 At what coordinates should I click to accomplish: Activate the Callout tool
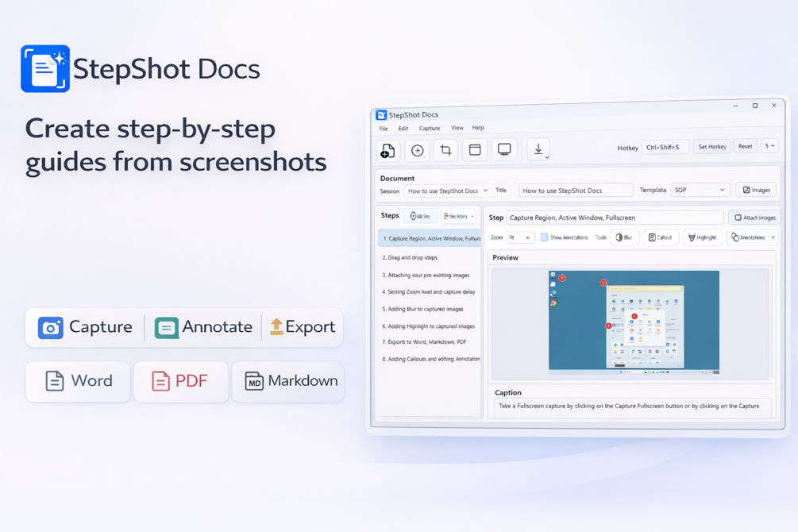click(660, 237)
